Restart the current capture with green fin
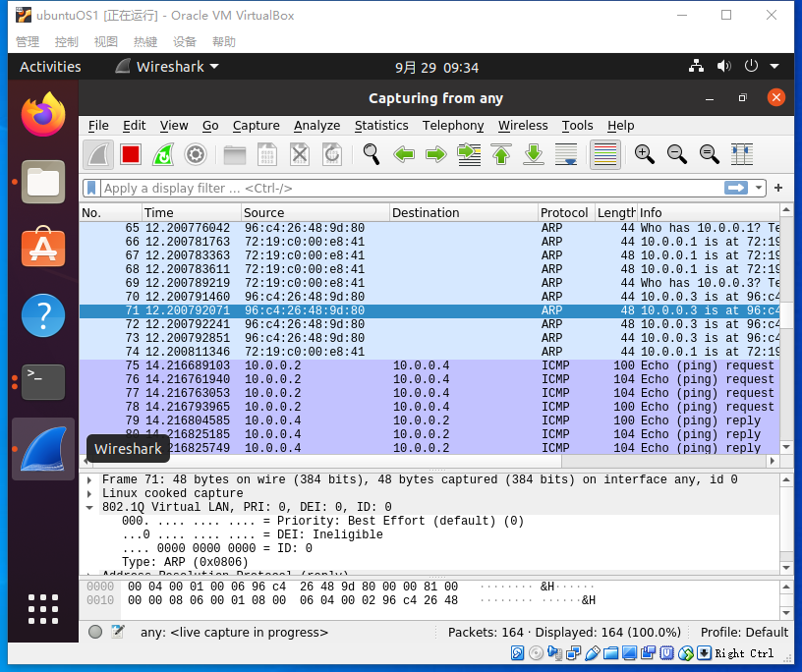This screenshot has width=802, height=672. (x=163, y=154)
